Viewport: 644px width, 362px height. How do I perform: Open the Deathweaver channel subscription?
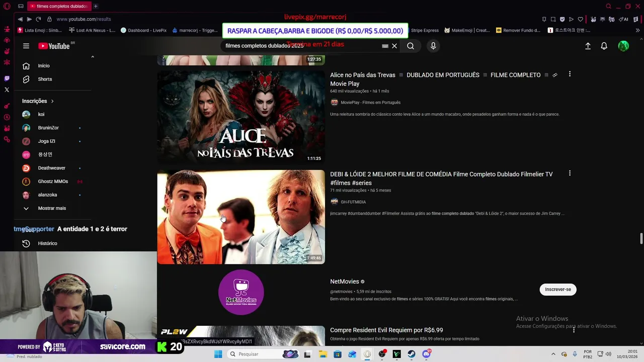tap(53, 168)
